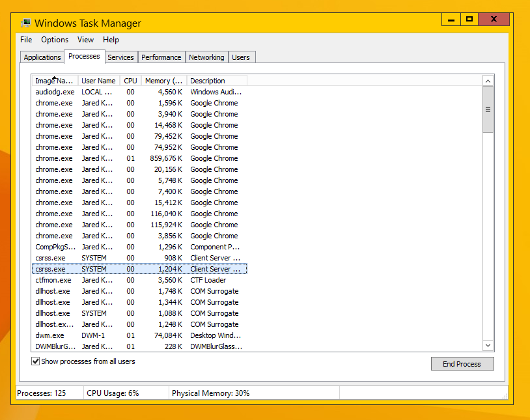This screenshot has width=530, height=420.
Task: Select the DWMBlurG... process row
Action: click(139, 346)
